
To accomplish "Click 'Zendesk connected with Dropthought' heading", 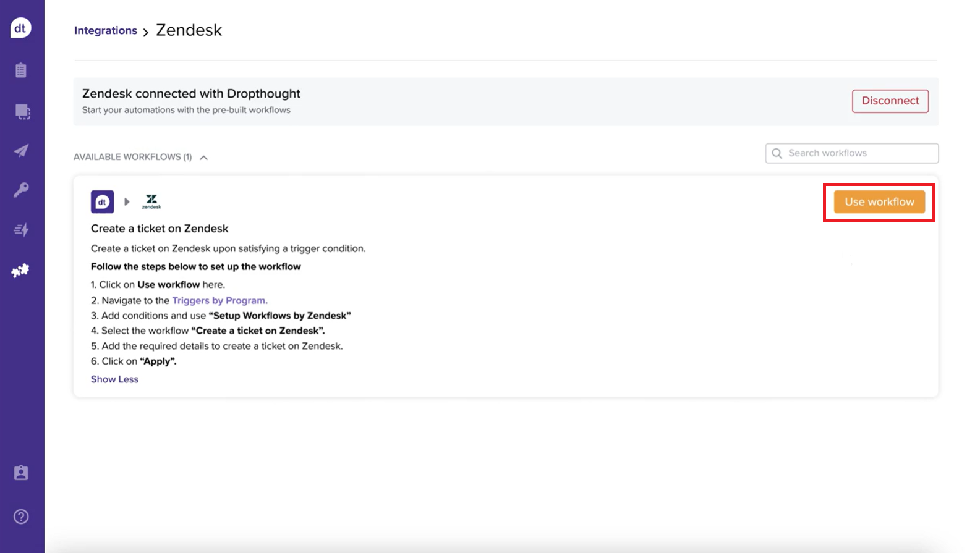I will pyautogui.click(x=191, y=93).
